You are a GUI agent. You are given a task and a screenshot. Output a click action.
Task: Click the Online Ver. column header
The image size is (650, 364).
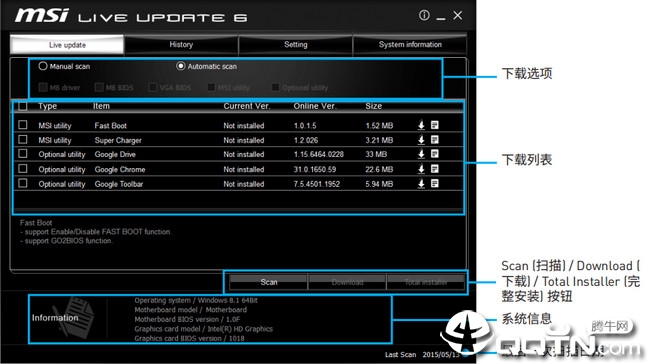[x=315, y=106]
